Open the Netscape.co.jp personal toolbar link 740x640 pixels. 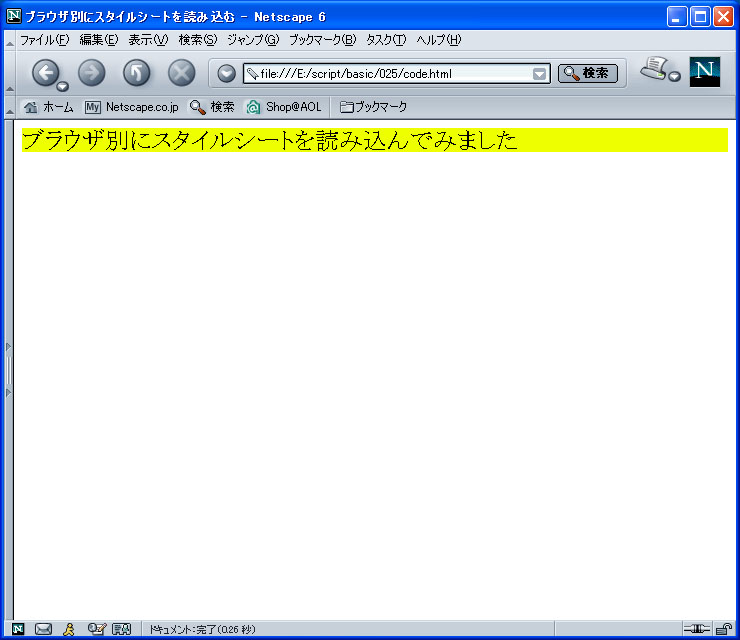(x=132, y=107)
